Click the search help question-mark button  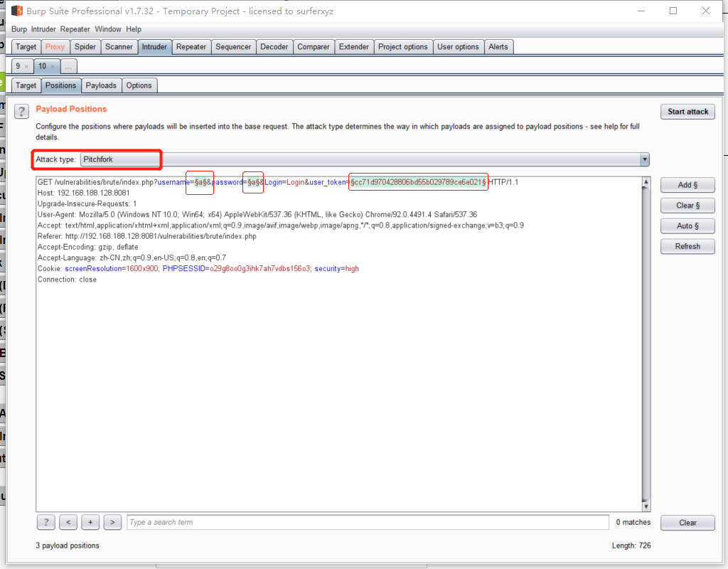45,522
